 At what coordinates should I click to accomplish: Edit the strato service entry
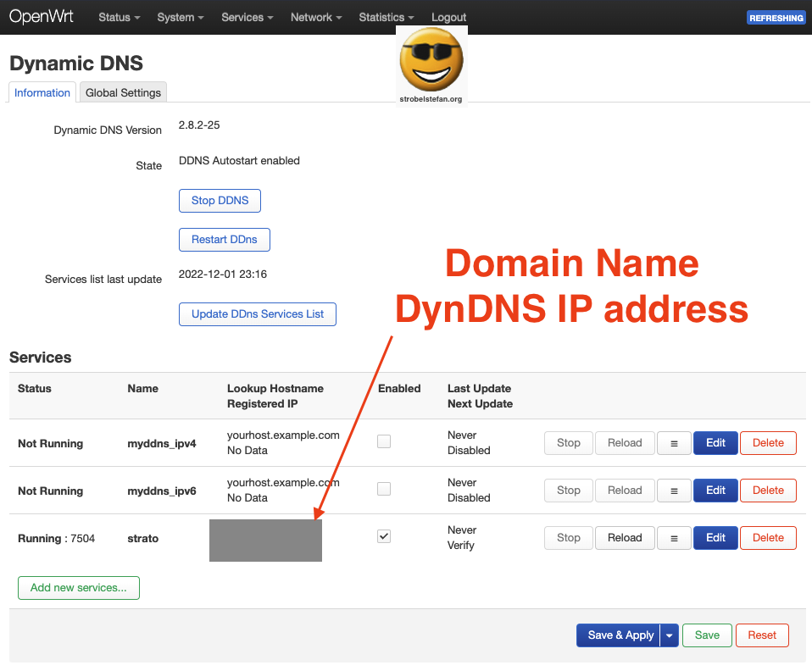[x=715, y=537]
